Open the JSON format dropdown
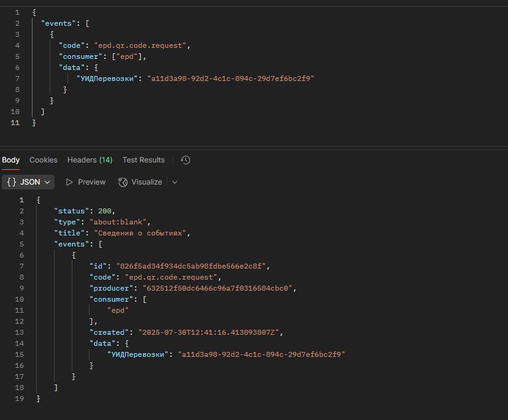This screenshot has width=508, height=420. click(x=28, y=182)
